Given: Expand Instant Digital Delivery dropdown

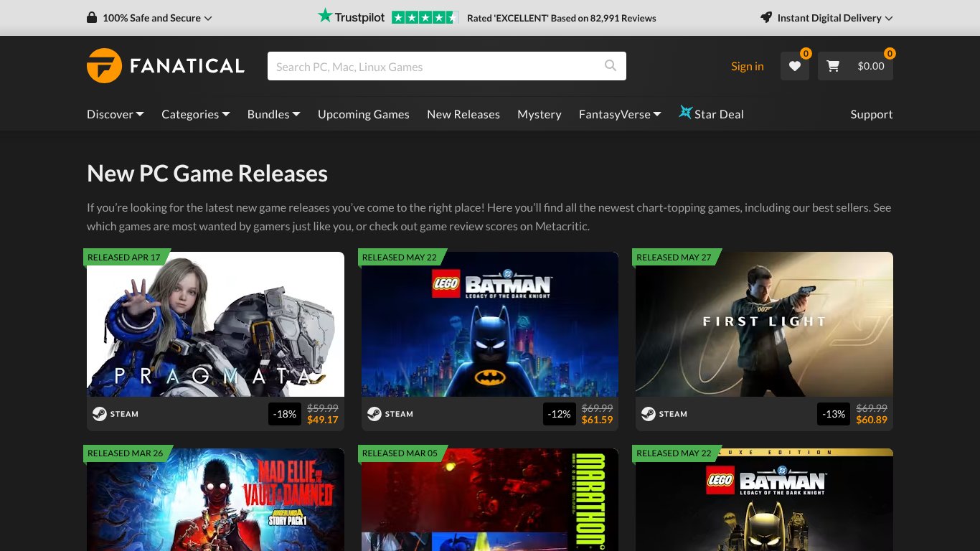Looking at the screenshot, I should (x=826, y=18).
